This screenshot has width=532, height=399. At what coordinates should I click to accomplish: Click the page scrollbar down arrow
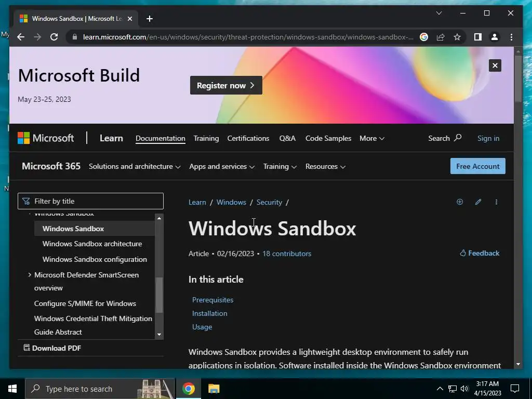(x=518, y=364)
